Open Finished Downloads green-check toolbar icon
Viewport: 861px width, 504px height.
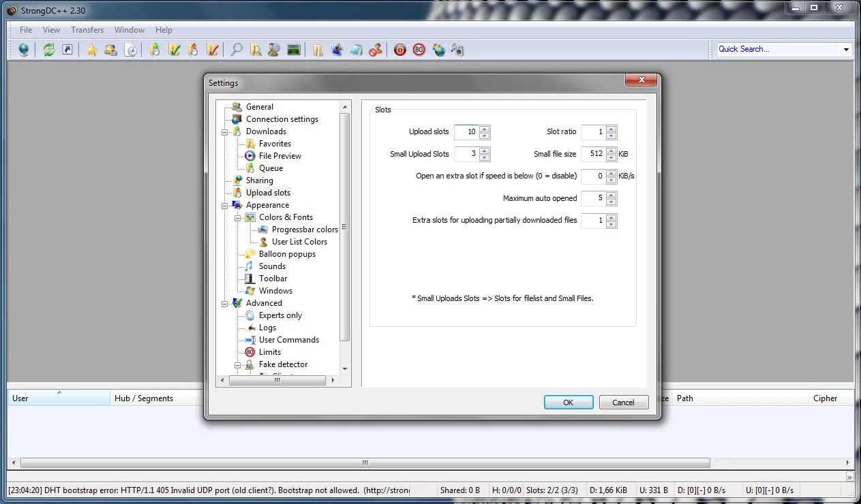pos(175,50)
